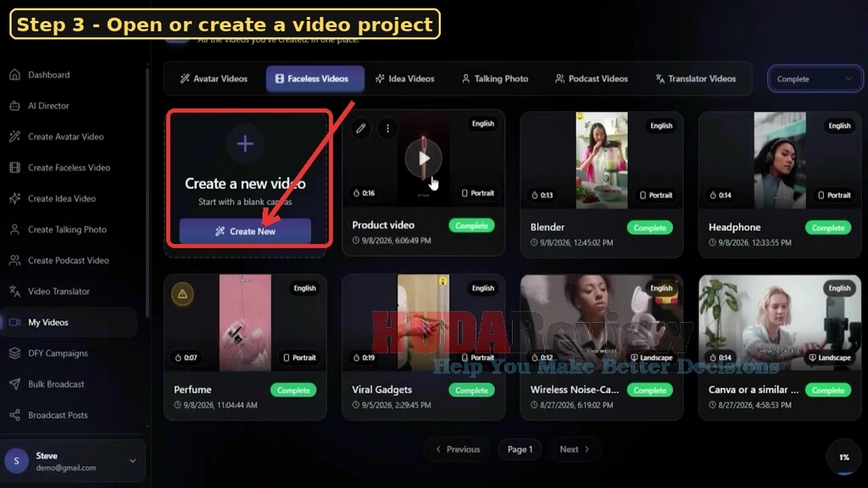Click the Complete badge on Product video
This screenshot has height=488, width=868.
tap(471, 225)
